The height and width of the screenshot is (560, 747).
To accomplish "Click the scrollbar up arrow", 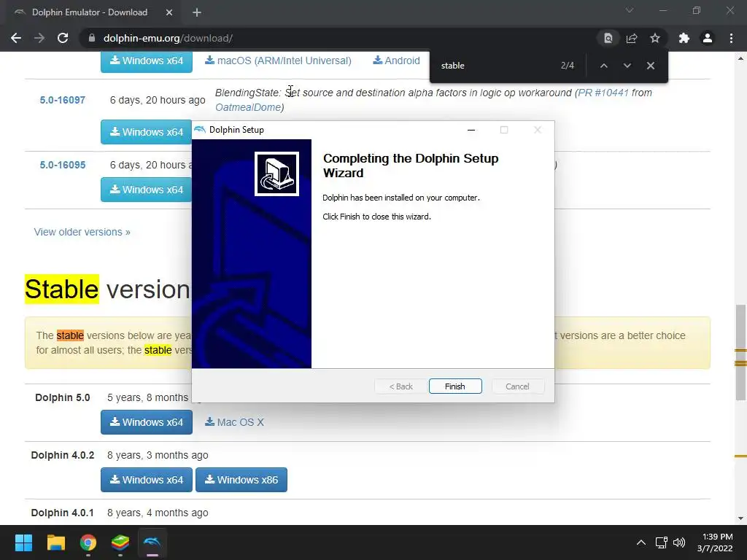I will pos(740,58).
